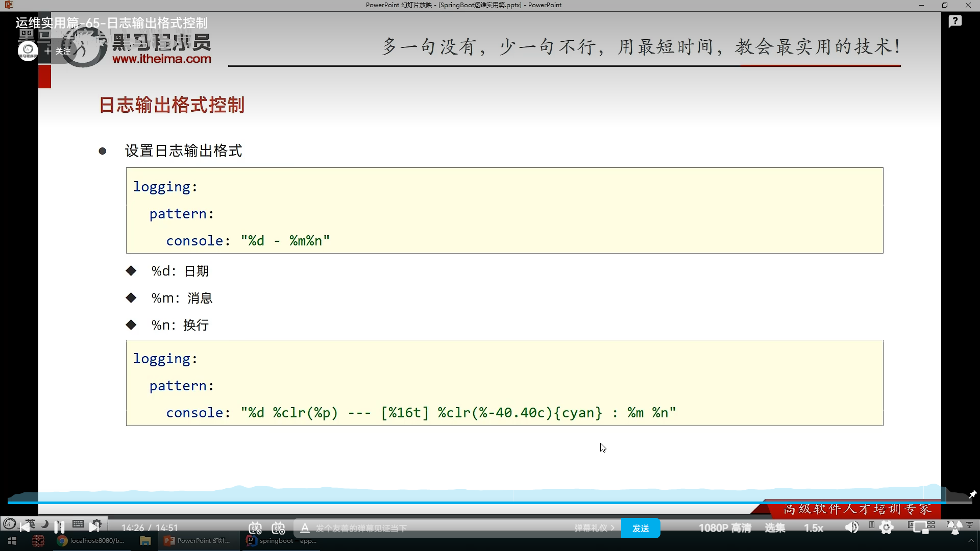Screen dimensions: 980x551
Task: Enable picture-in-picture mode
Action: click(x=921, y=528)
